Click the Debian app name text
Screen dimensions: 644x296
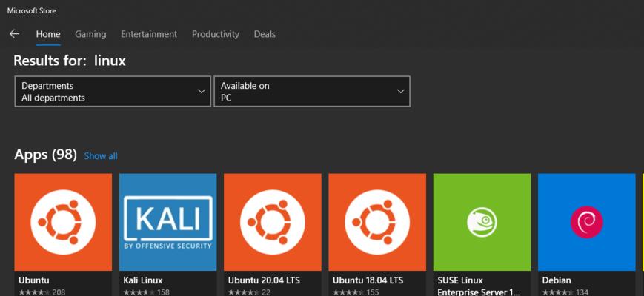(x=557, y=281)
